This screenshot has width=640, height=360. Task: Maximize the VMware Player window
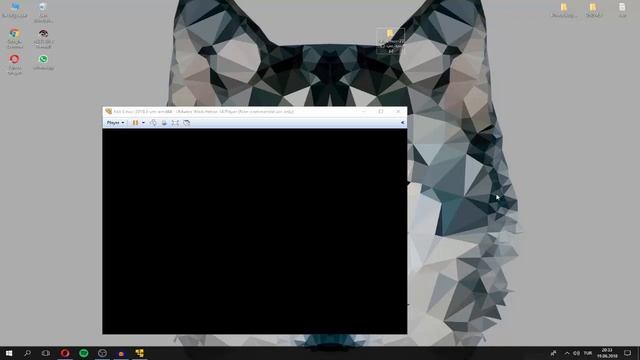pos(381,111)
